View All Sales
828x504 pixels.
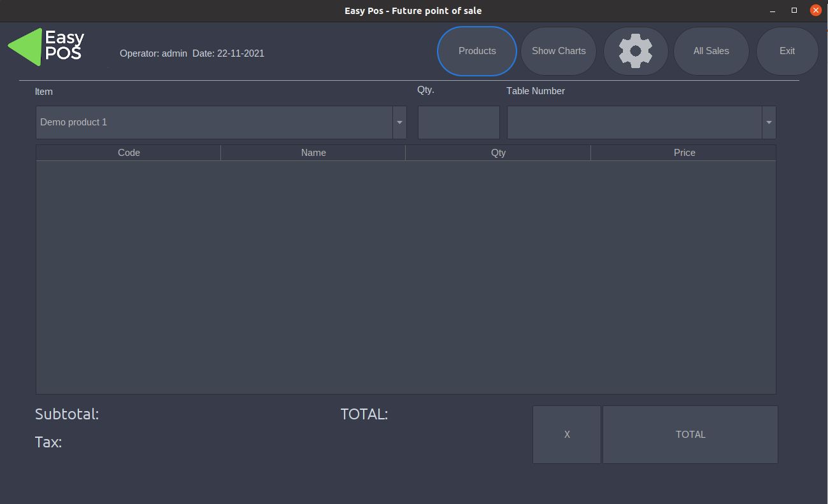tap(711, 51)
